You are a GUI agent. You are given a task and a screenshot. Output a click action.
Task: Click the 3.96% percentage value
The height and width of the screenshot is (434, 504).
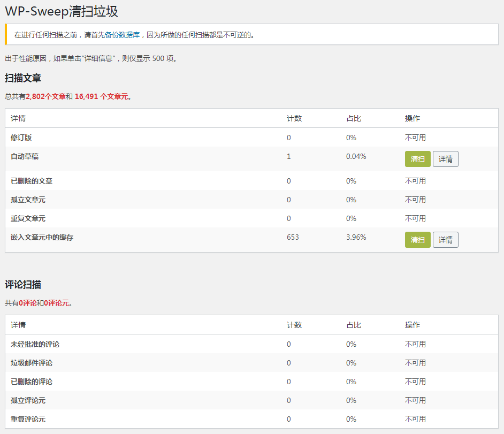click(x=356, y=237)
